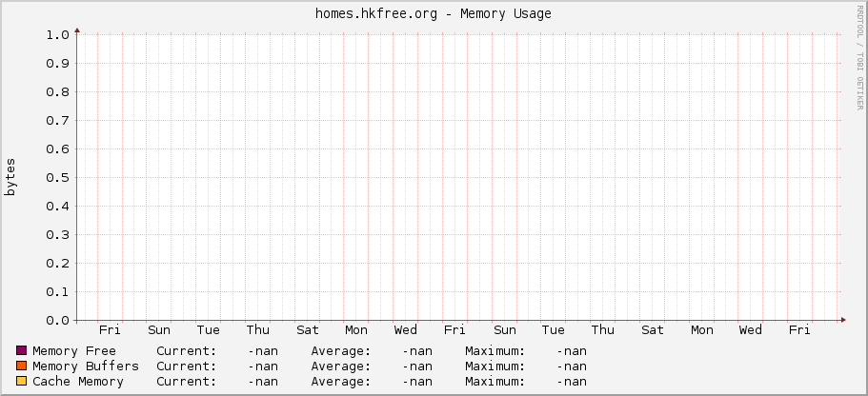
Task: Click 'Maximum:' in the Cache Memory row
Action: click(495, 381)
